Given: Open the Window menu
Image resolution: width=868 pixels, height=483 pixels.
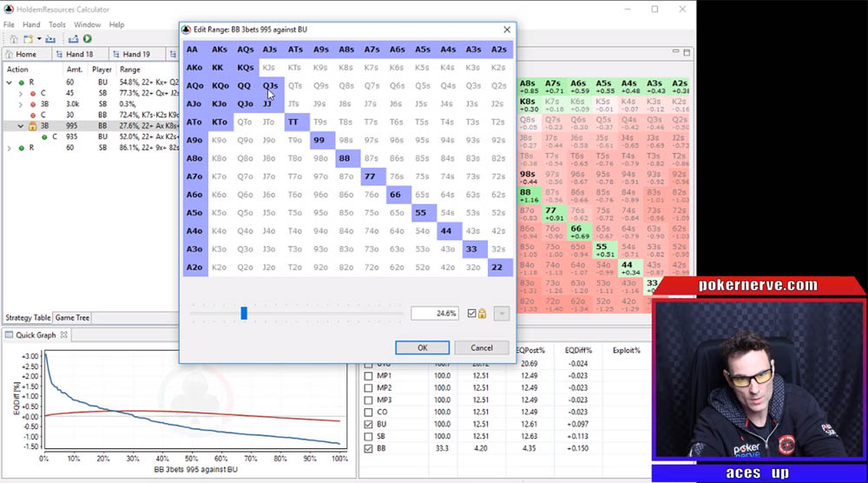Looking at the screenshot, I should point(88,24).
